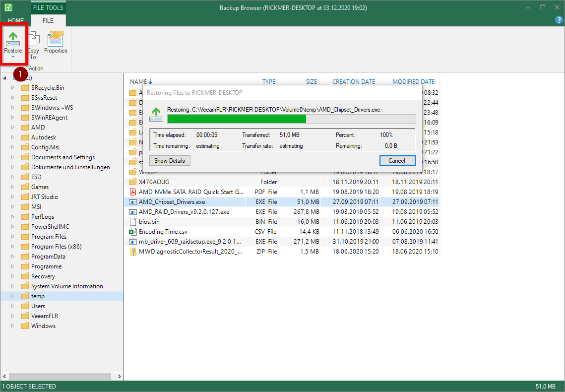Select the ESD folder in the tree
This screenshot has width=565, height=392.
36,177
